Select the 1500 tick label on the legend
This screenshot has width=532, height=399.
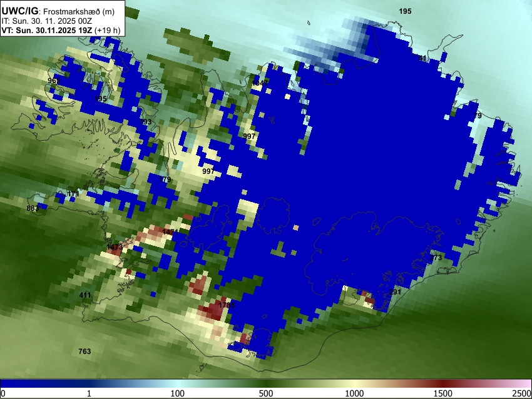coord(442,393)
